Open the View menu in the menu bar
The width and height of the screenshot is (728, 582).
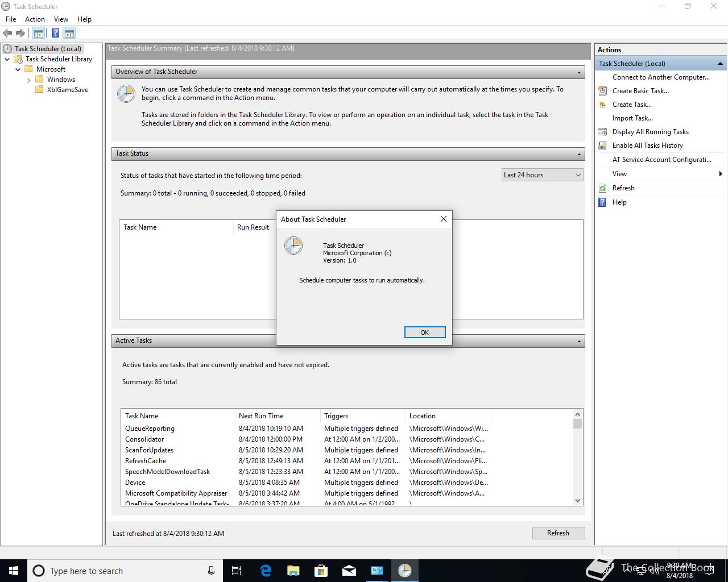pos(61,19)
